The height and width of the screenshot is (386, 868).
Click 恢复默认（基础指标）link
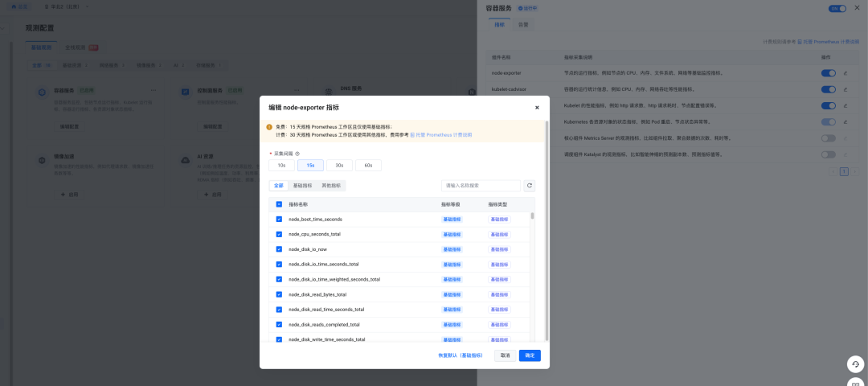tap(460, 355)
